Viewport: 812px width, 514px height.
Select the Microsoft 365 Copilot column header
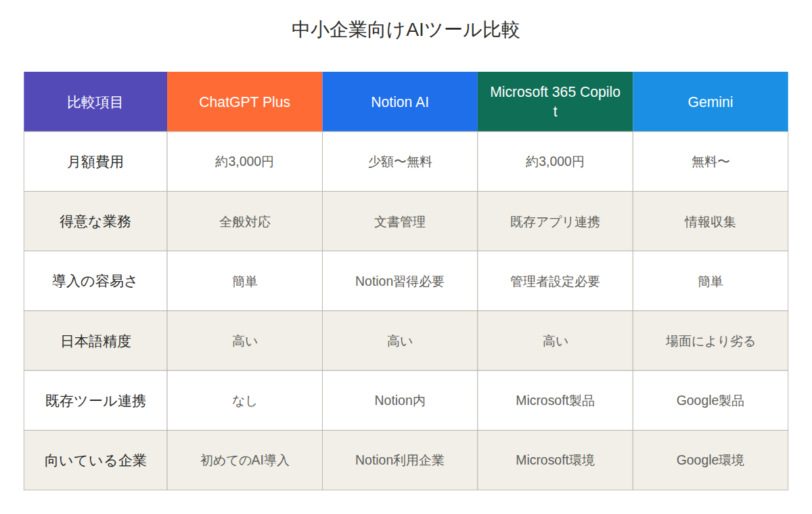click(x=556, y=102)
